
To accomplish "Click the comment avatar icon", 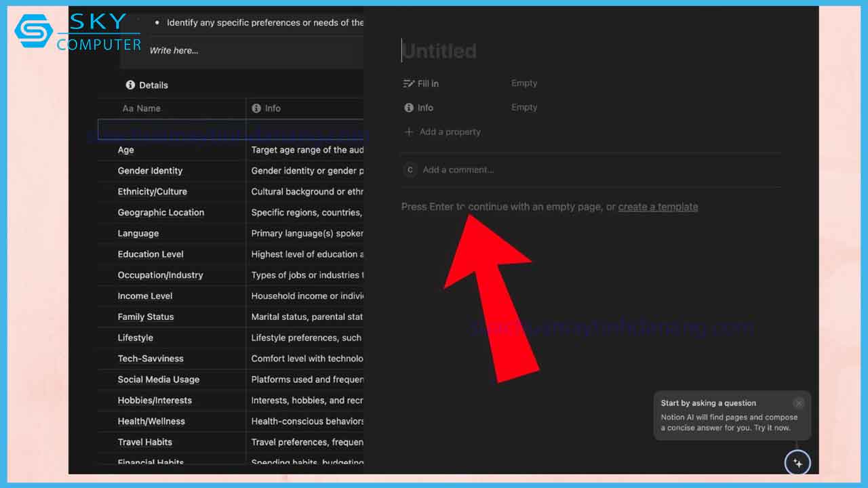I will tap(409, 170).
